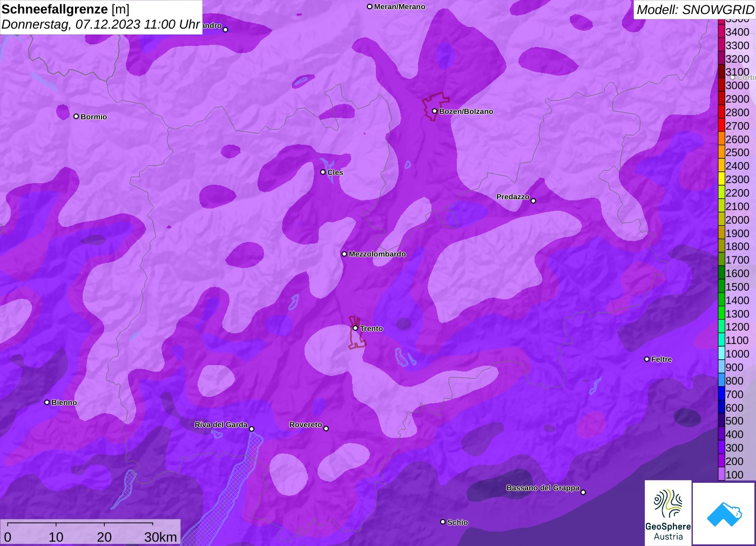This screenshot has height=546, width=756.
Task: Click the 100 m legend swatch
Action: point(721,475)
